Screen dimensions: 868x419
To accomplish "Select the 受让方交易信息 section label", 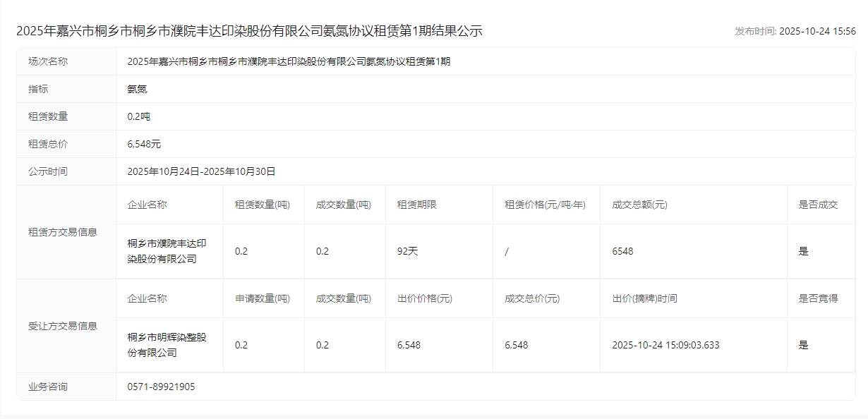I will point(63,326).
